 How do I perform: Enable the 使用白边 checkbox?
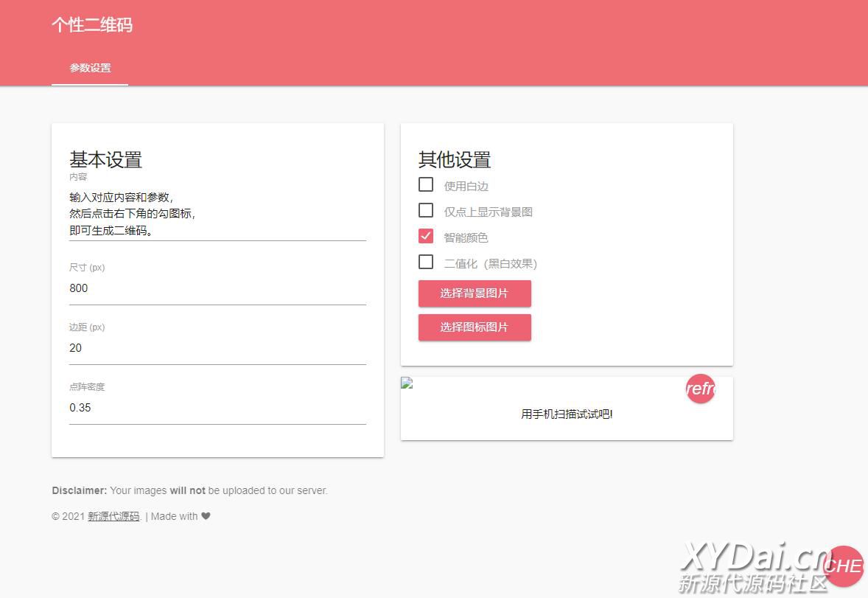pos(426,184)
